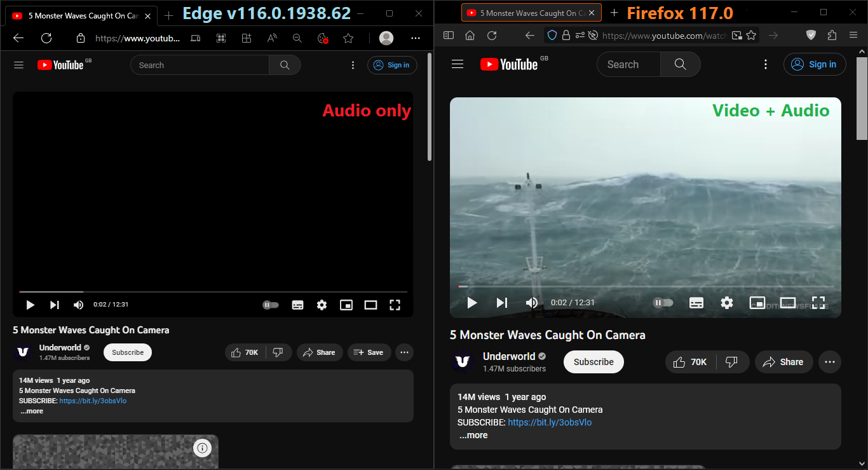Subscribe to Underworld in Edge
The height and width of the screenshot is (470, 868).
click(128, 352)
